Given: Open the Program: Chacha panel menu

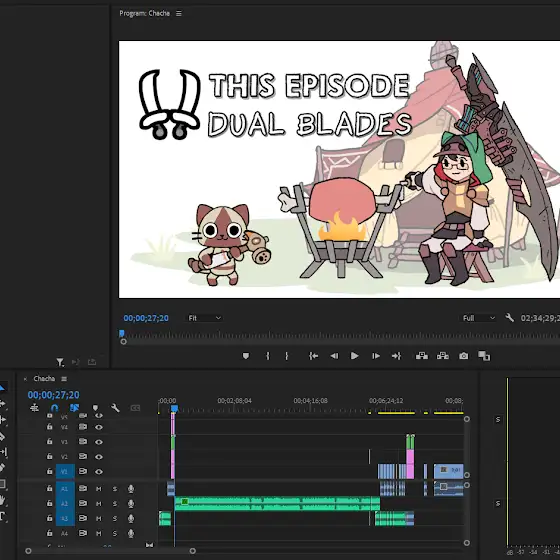Looking at the screenshot, I should click(179, 14).
